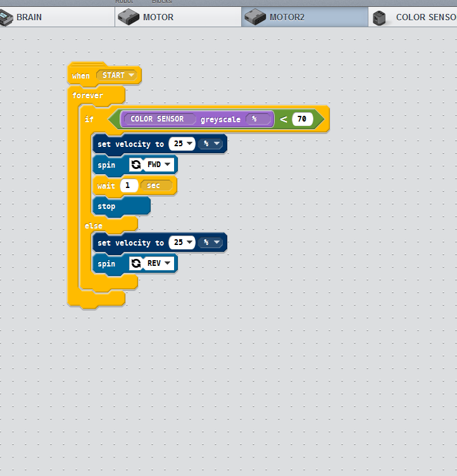
Task: Edit the wait value 1
Action: coord(129,185)
